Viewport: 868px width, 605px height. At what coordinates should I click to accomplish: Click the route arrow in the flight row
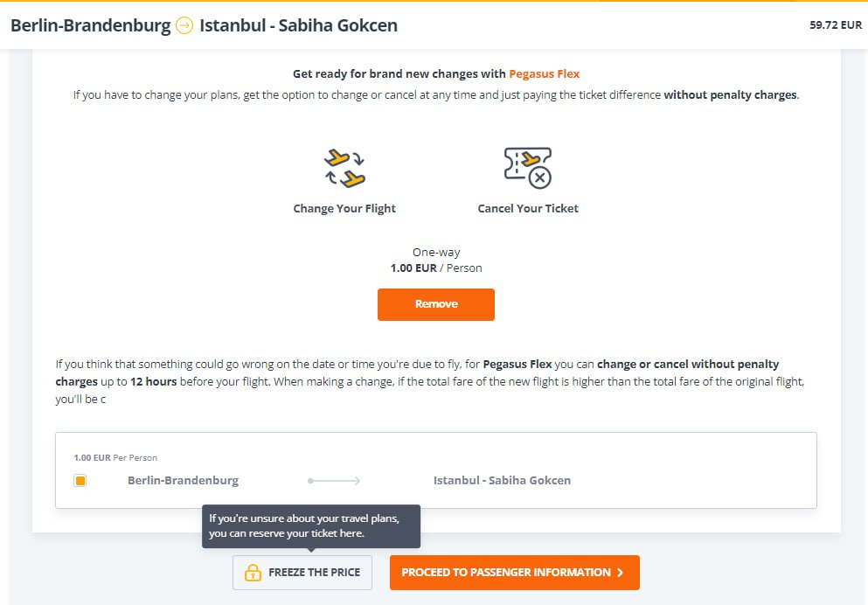coord(334,481)
